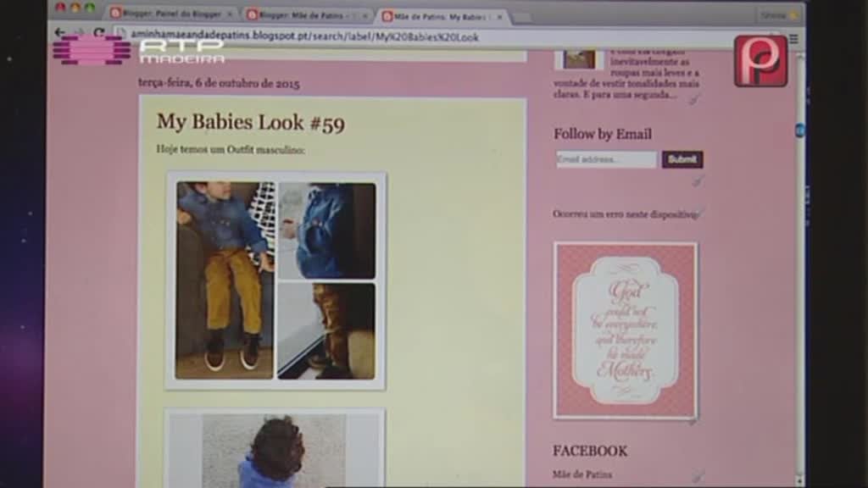Click the wrench edit icon under Follow by Email
This screenshot has height=488, width=868.
(696, 181)
